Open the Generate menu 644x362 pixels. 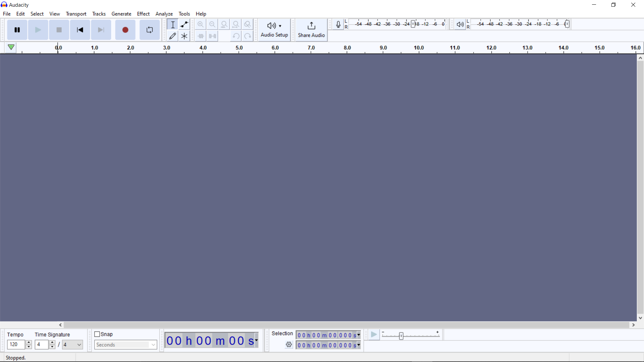[x=121, y=13]
